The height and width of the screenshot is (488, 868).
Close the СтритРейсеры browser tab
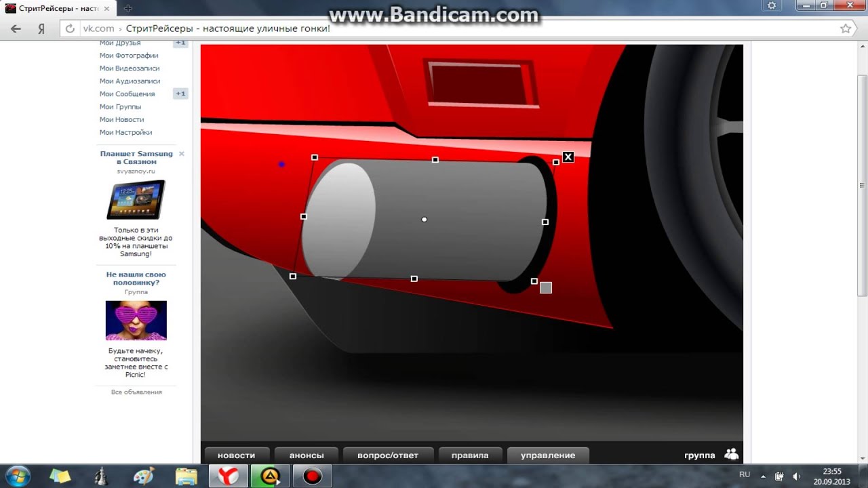coord(106,9)
